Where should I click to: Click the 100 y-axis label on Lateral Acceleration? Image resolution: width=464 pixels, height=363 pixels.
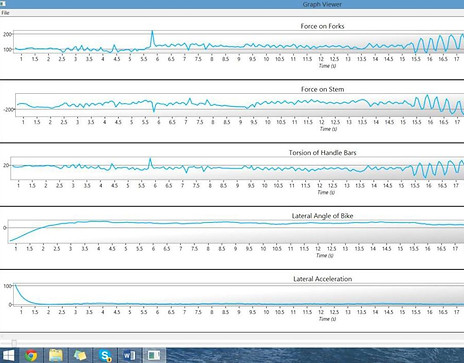pos(7,286)
